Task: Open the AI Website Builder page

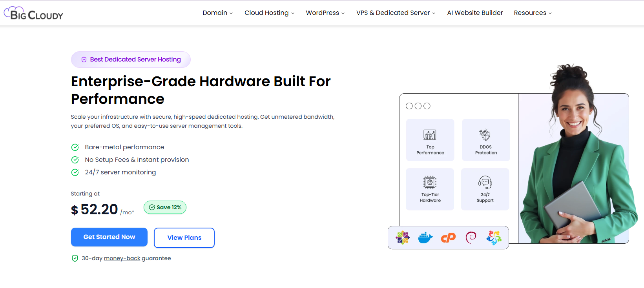Action: [x=475, y=13]
